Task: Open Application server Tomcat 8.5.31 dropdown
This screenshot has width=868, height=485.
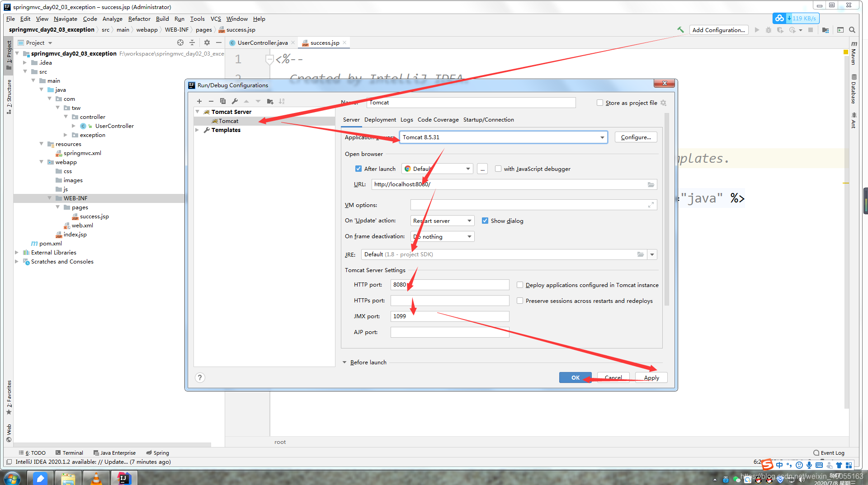Action: pos(503,137)
